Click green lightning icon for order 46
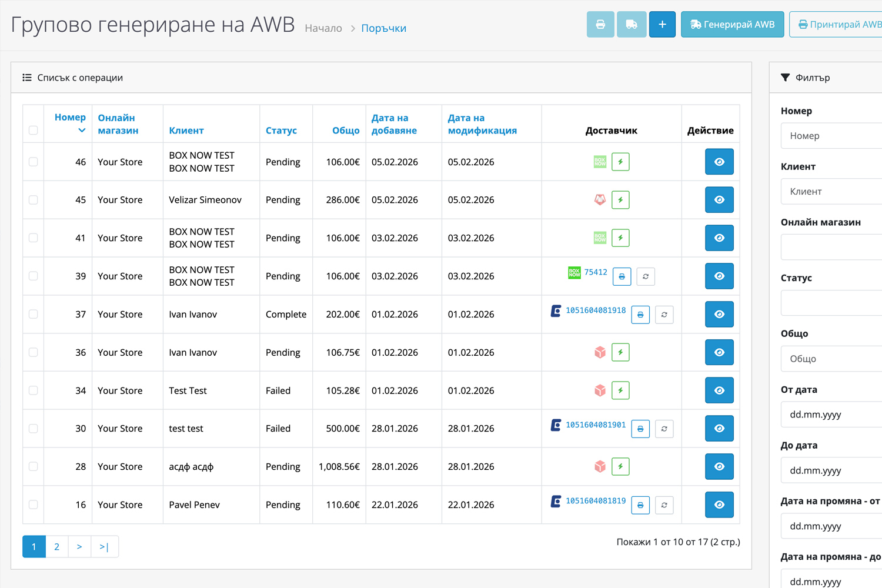 (620, 162)
